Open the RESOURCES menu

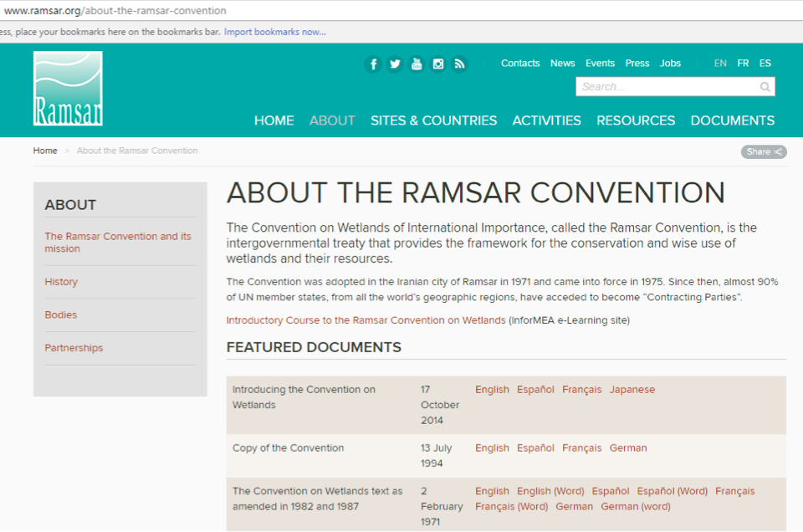point(636,120)
